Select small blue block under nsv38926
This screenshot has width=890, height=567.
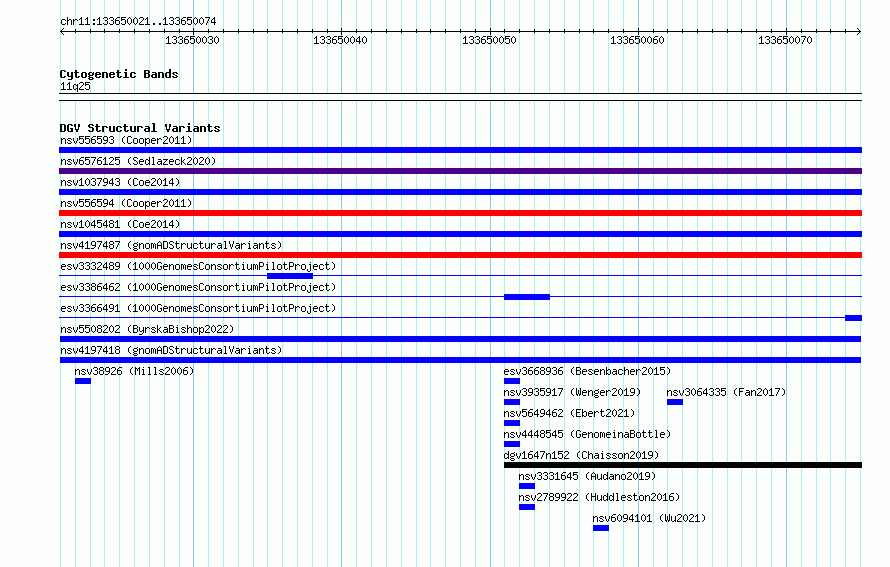(x=83, y=381)
